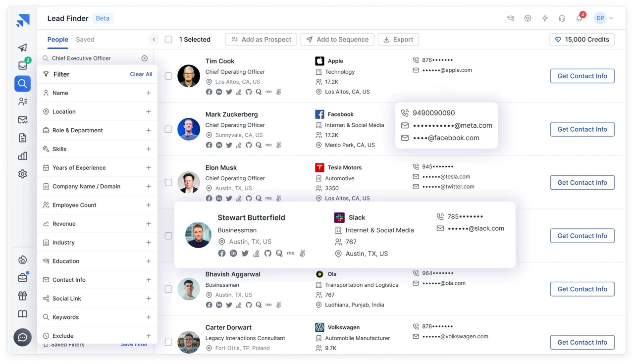Toggle the select-all checkbox beside 1 Selected
This screenshot has width=634, height=364.
[168, 40]
